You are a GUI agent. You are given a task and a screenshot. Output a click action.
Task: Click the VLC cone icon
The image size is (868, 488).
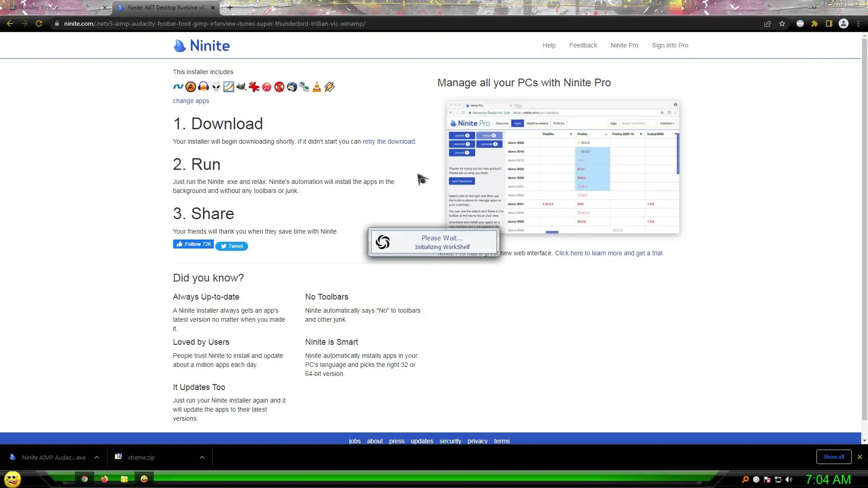[x=317, y=87]
